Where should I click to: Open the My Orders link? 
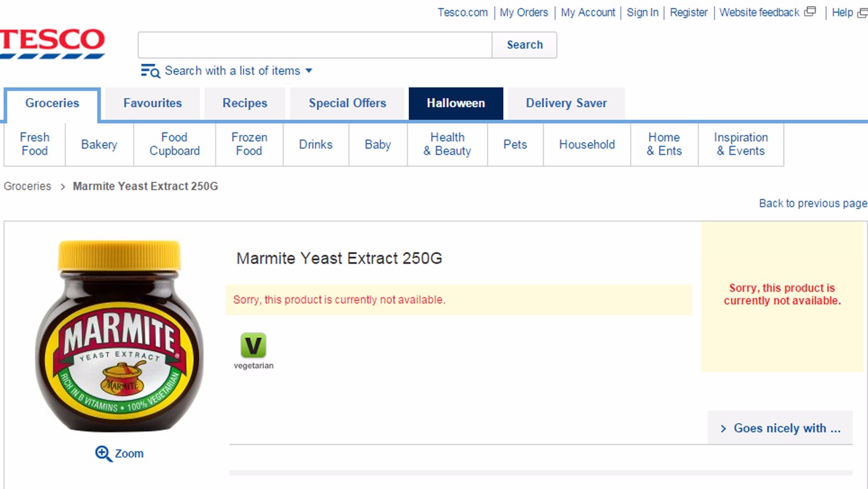tap(524, 12)
